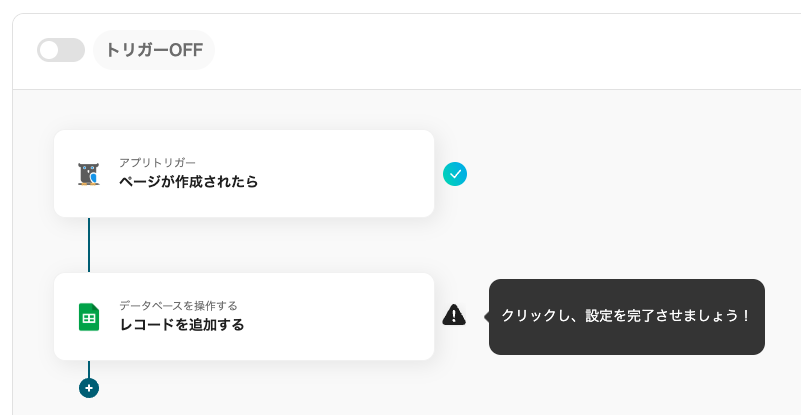Viewport: 801px width, 415px height.
Task: Click the データベースを操作する label text
Action: click(178, 305)
